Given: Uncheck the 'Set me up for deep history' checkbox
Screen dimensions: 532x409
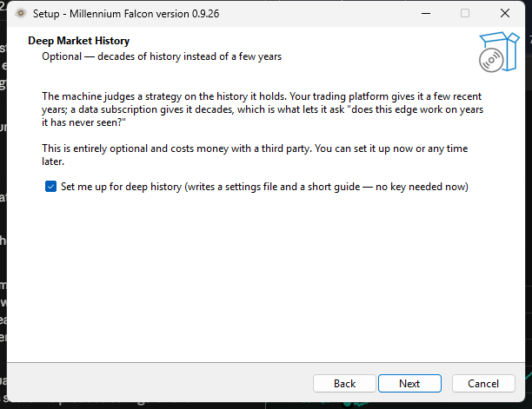Looking at the screenshot, I should 51,187.
